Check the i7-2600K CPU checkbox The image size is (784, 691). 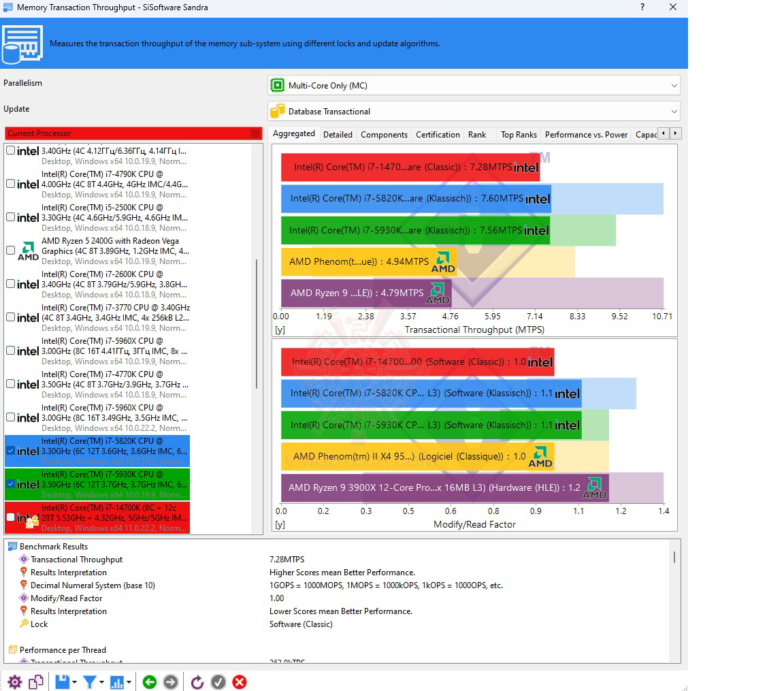[x=10, y=283]
